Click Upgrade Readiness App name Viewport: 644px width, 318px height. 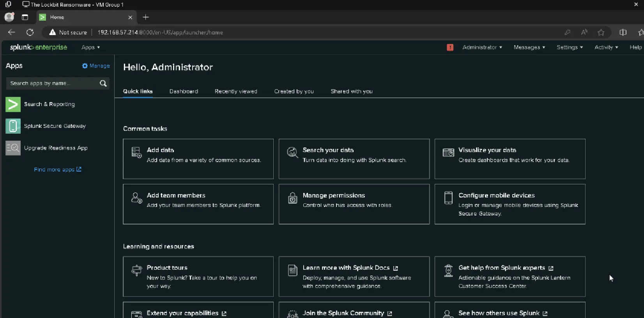click(x=56, y=148)
